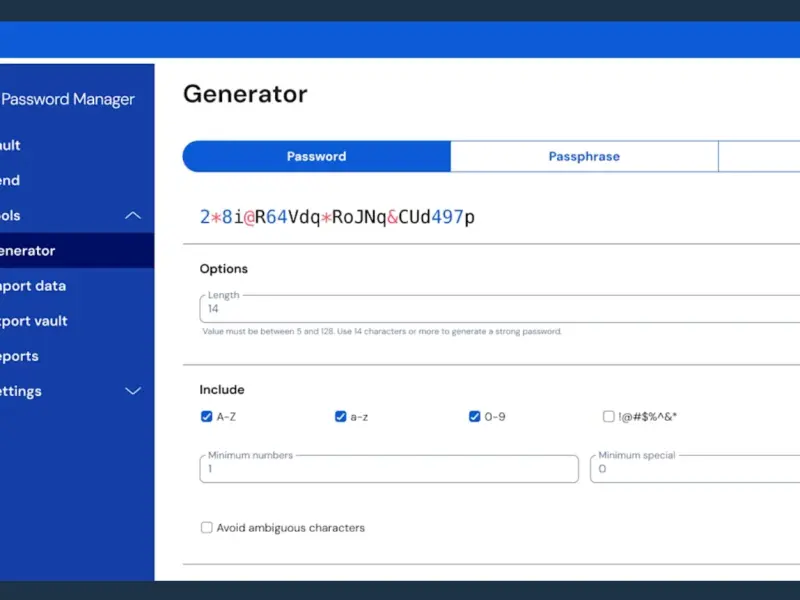Toggle the a-z lowercase checkbox
The height and width of the screenshot is (600, 800).
pos(341,417)
